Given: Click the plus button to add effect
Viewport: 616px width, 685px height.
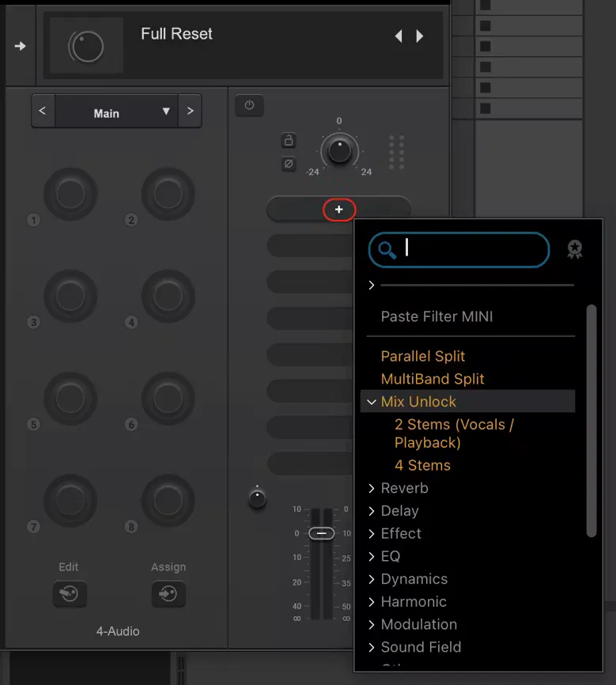Looking at the screenshot, I should [x=339, y=210].
